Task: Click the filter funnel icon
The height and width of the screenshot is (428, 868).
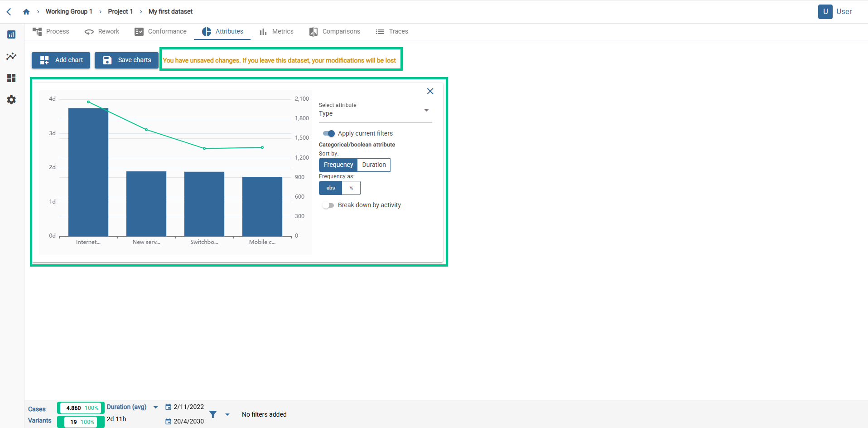Action: [213, 414]
